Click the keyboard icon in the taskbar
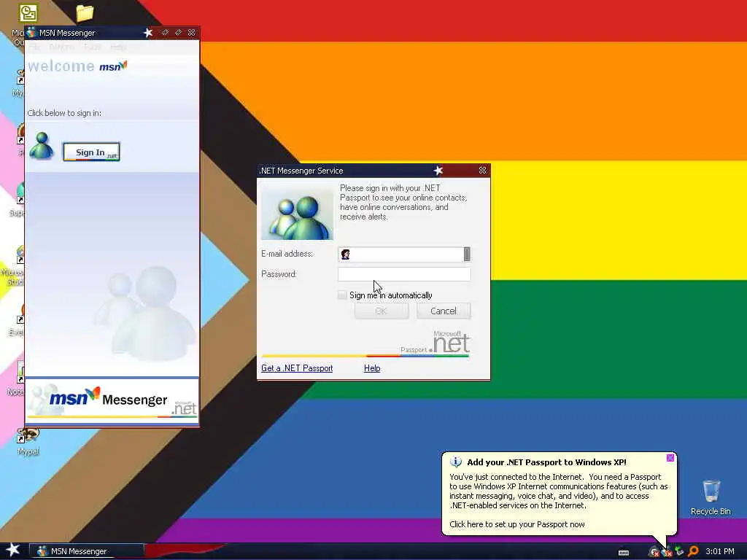This screenshot has width=747, height=560. (x=624, y=553)
